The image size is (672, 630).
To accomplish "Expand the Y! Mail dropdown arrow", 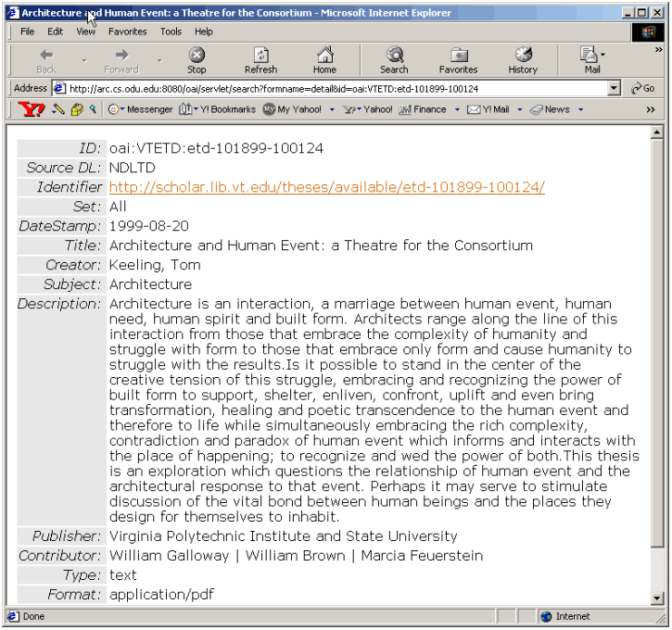I will point(520,109).
